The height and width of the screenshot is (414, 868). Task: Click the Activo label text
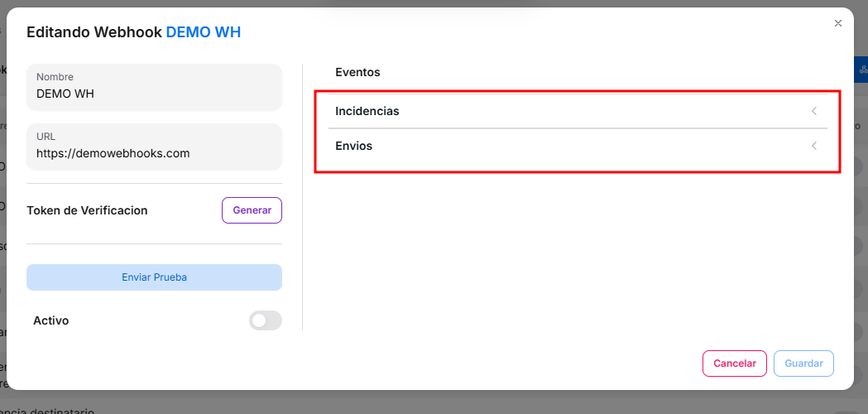(x=51, y=320)
